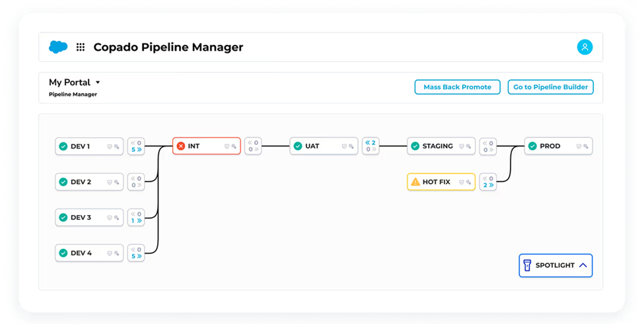Click the Mass Back Promote button

[x=457, y=87]
